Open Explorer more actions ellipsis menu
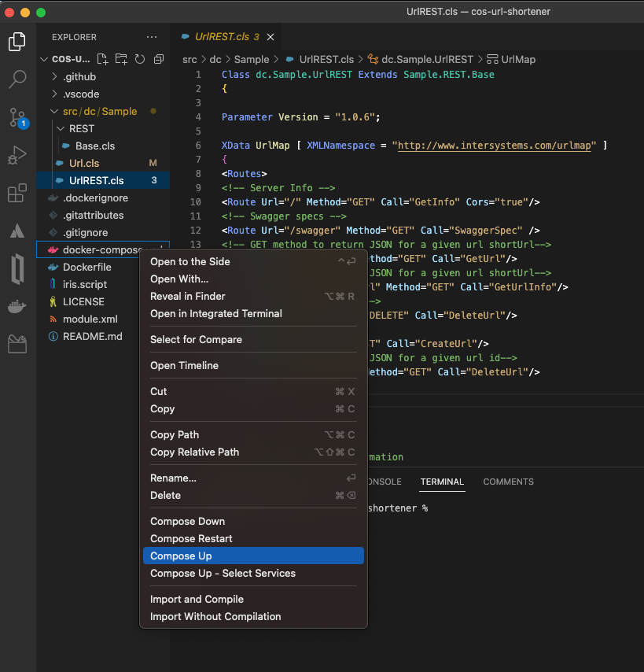 [x=152, y=37]
